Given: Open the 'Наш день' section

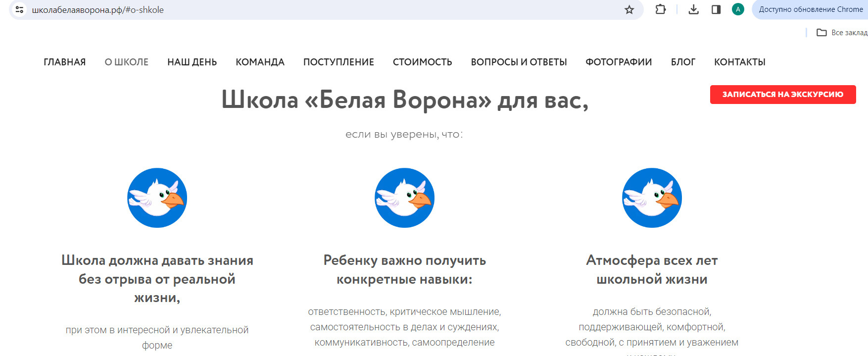Looking at the screenshot, I should tap(192, 62).
